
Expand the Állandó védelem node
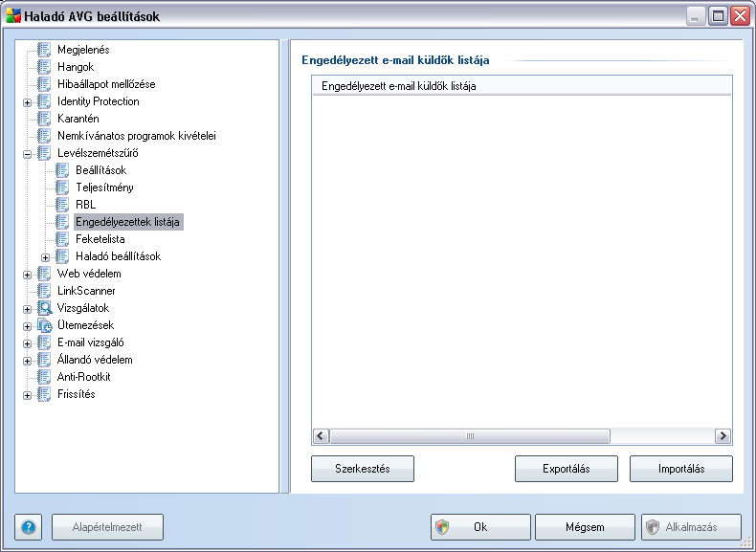[x=27, y=361]
